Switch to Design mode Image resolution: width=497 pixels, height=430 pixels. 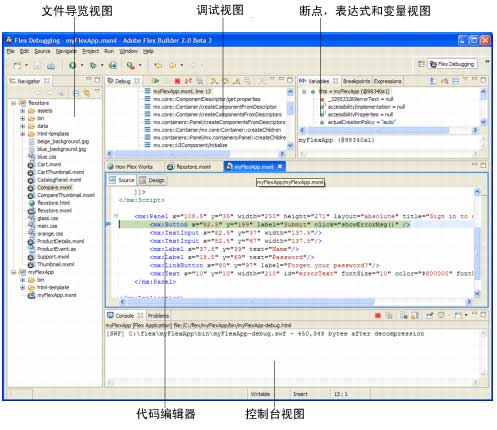click(152, 180)
